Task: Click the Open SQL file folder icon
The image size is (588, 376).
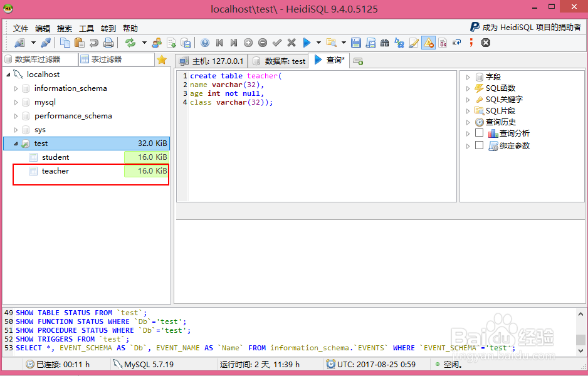Action: click(x=331, y=43)
